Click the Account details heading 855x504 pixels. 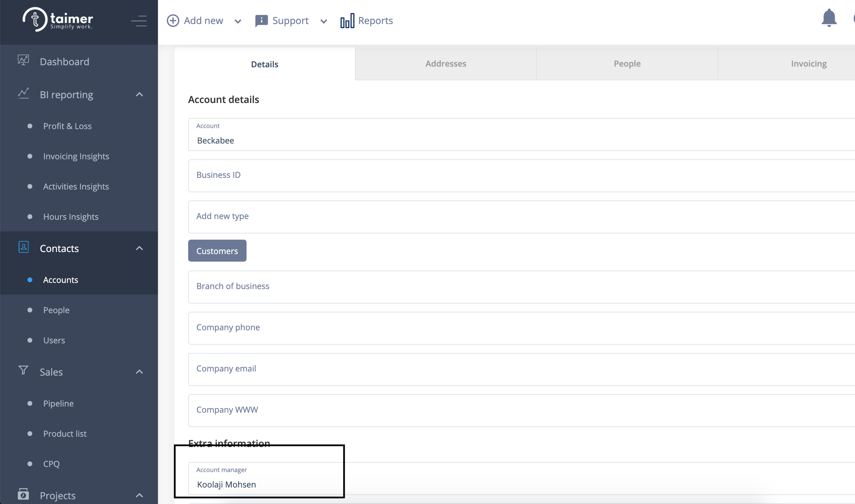[x=224, y=100]
